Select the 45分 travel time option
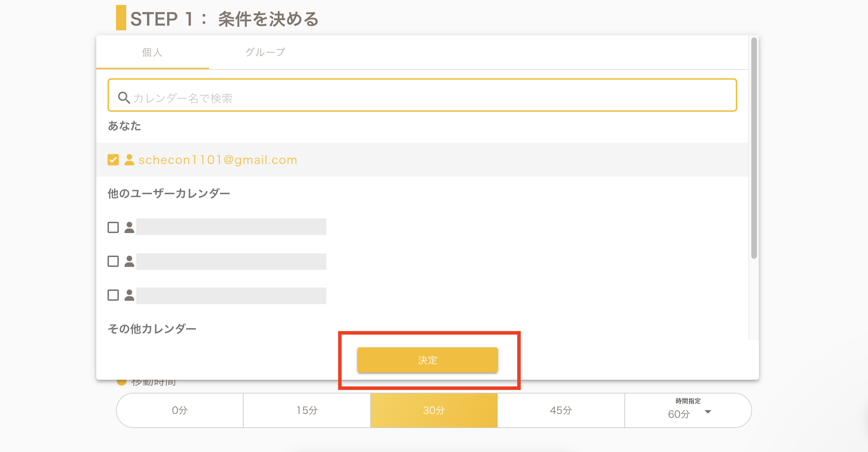868x452 pixels. (x=561, y=410)
